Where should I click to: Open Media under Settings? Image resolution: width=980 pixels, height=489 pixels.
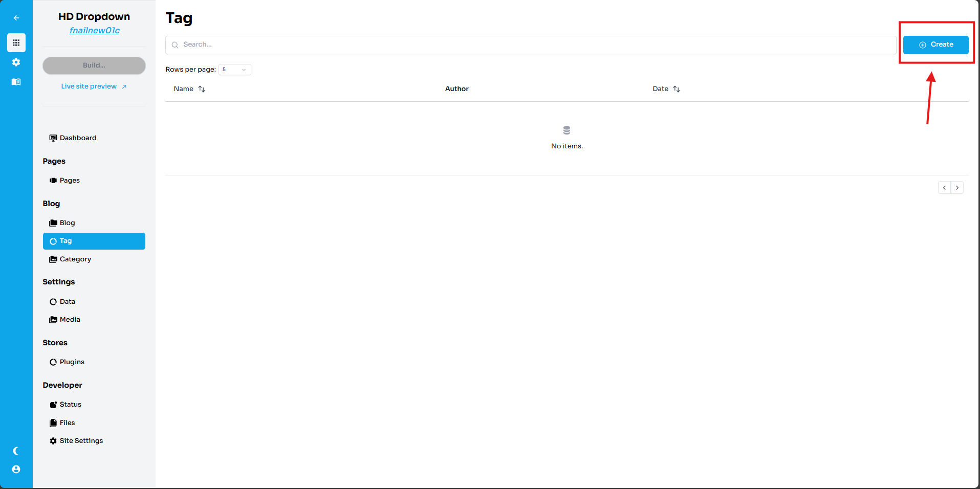coord(70,320)
